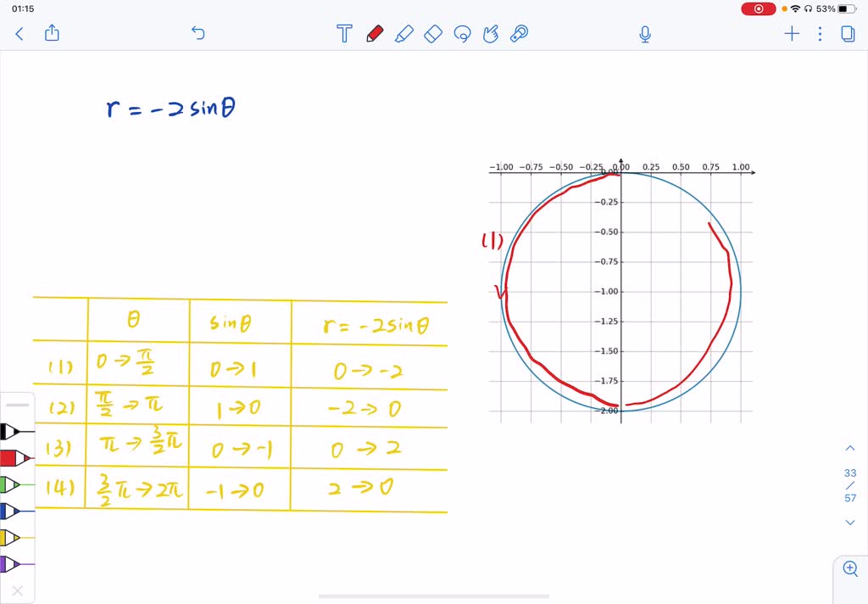Select the hand pointer tool
Image resolution: width=868 pixels, height=604 pixels.
491,34
